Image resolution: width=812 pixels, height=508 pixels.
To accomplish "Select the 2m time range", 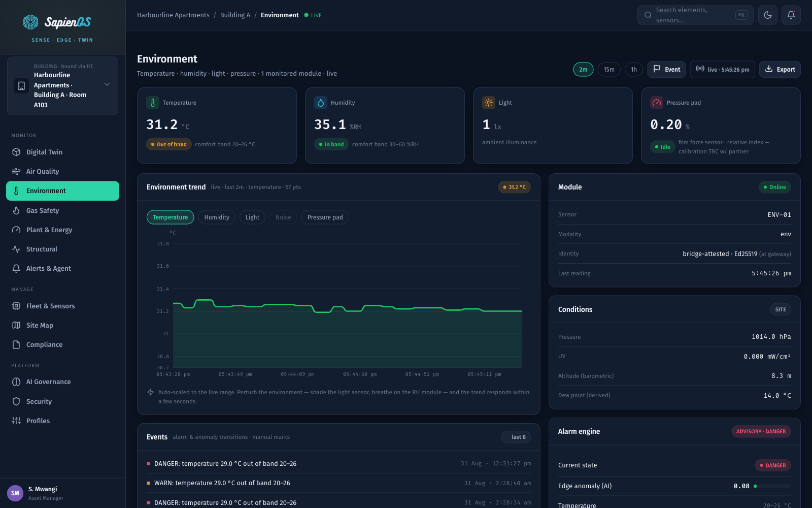I will pos(583,70).
